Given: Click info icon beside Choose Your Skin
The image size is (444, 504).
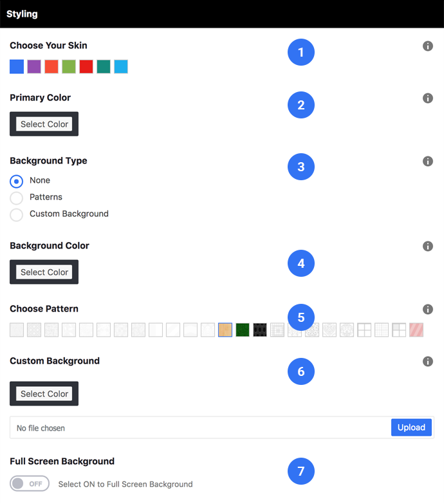Looking at the screenshot, I should click(428, 46).
